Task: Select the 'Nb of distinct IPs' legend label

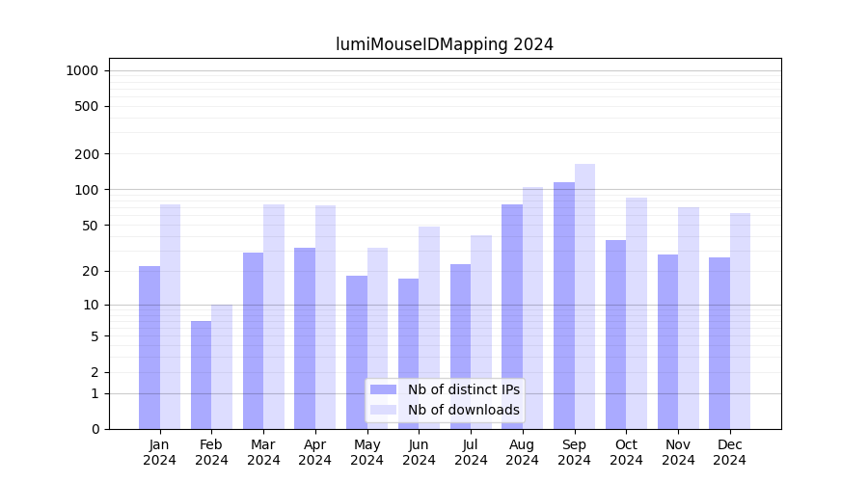Action: click(x=463, y=389)
